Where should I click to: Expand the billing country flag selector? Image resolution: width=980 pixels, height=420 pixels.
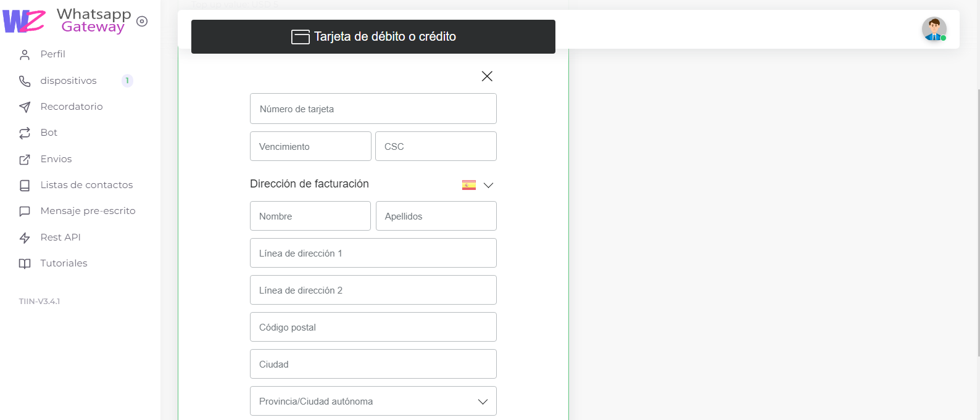pos(478,185)
